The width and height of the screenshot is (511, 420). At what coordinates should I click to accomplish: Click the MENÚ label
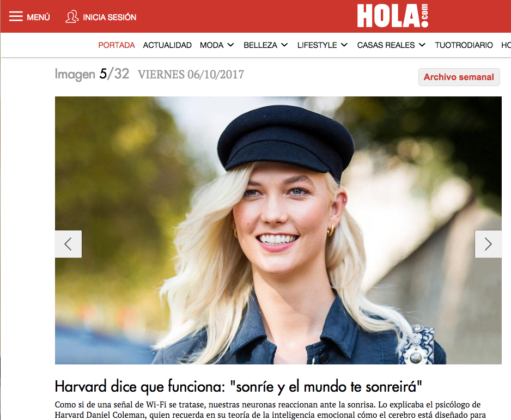coord(38,17)
